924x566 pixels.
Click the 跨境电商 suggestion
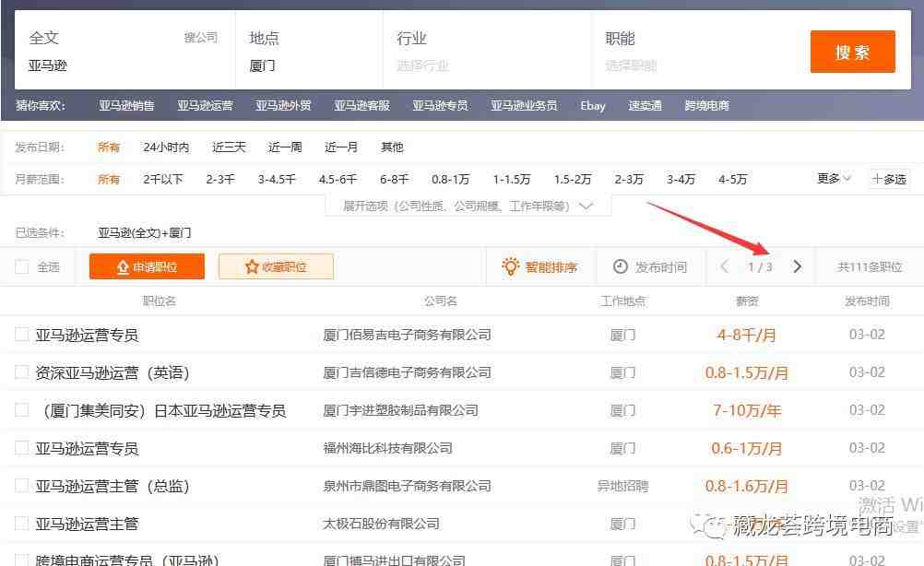[706, 105]
